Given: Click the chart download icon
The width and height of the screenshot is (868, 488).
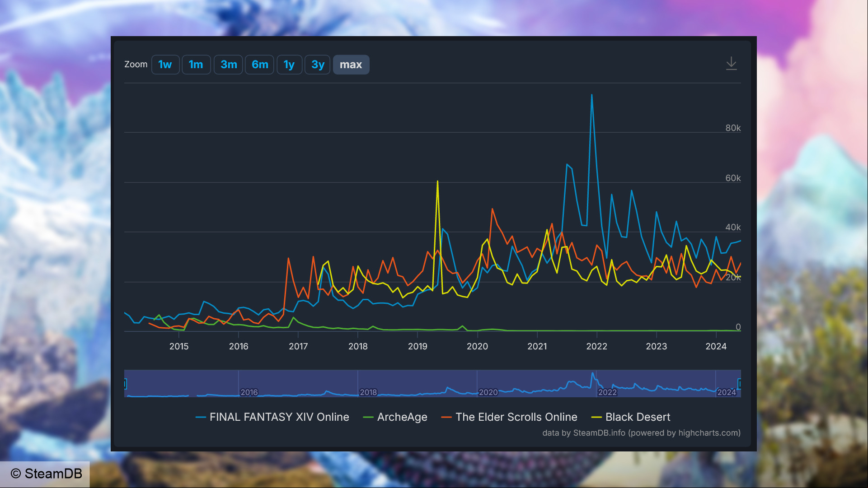Looking at the screenshot, I should [x=731, y=64].
